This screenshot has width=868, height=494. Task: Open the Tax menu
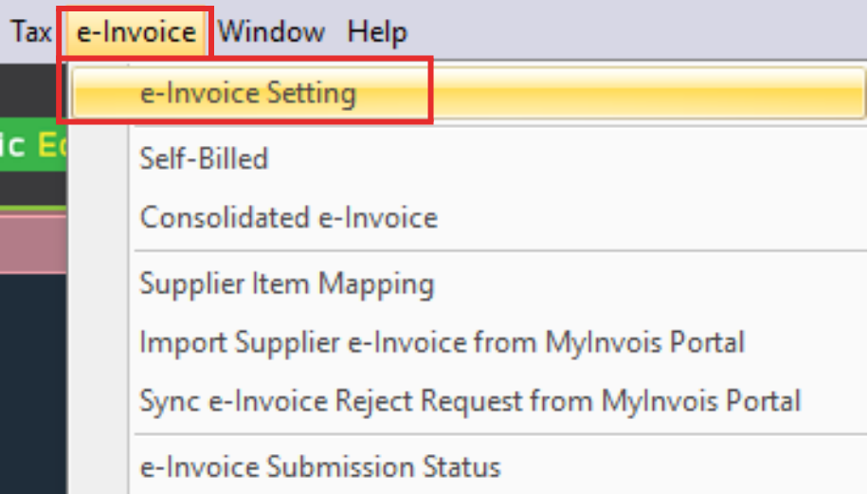(x=30, y=32)
